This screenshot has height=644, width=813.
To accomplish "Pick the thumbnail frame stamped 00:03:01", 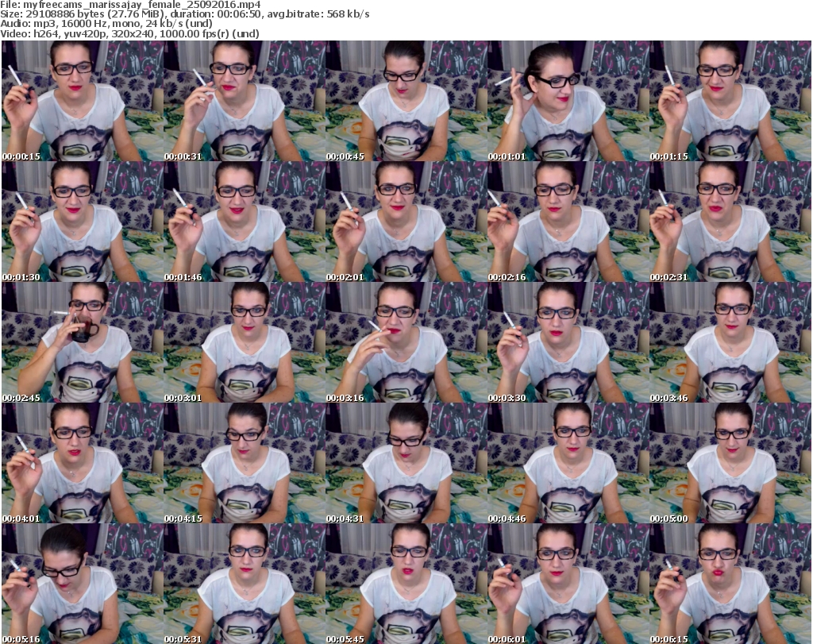I will [x=245, y=342].
